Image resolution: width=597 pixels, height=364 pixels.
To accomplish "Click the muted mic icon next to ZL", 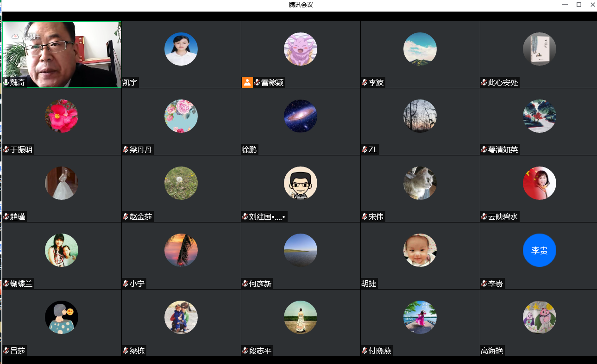I will point(364,150).
